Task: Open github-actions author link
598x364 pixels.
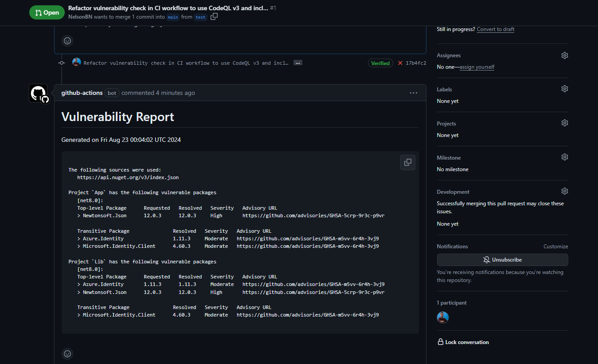Action: pos(82,93)
